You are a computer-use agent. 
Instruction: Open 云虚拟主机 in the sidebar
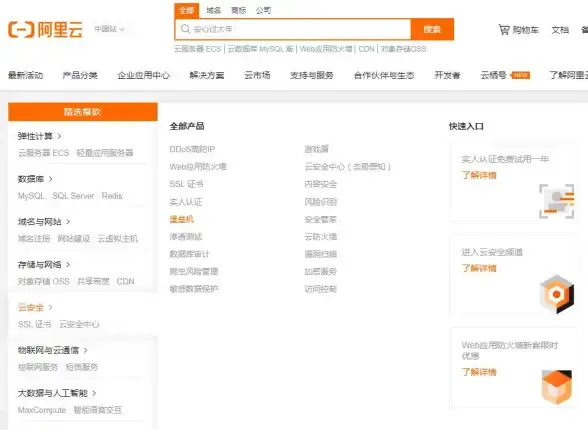pyautogui.click(x=117, y=238)
